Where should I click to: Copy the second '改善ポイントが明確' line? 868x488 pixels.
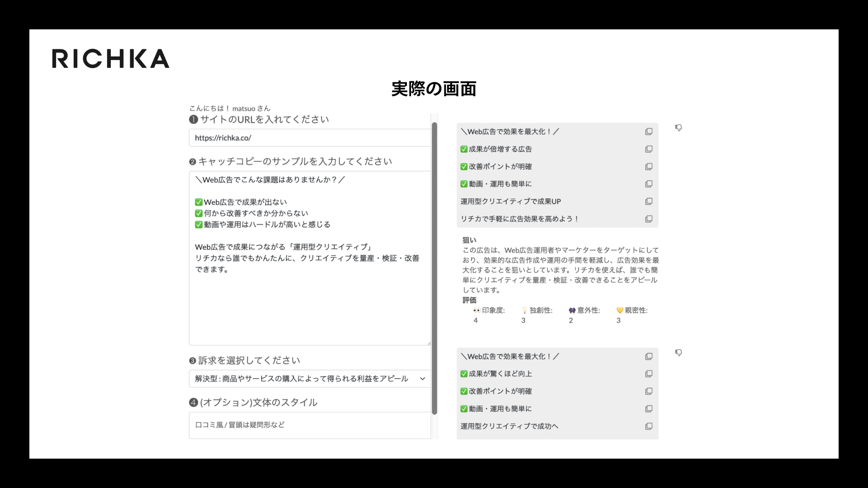pyautogui.click(x=649, y=391)
